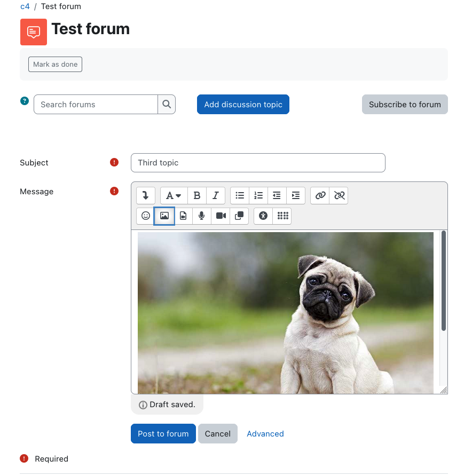The width and height of the screenshot is (472, 476).
Task: Click Subscribe to forum
Action: click(405, 105)
